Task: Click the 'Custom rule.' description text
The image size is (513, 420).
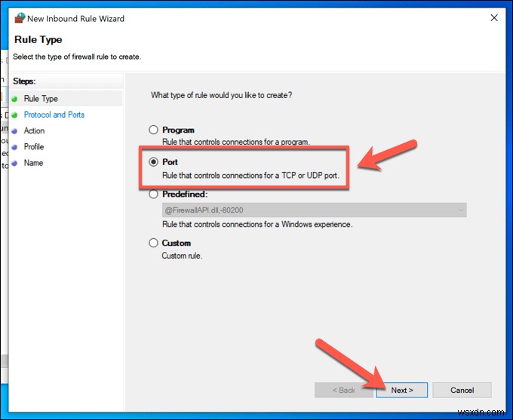Action: 183,256
